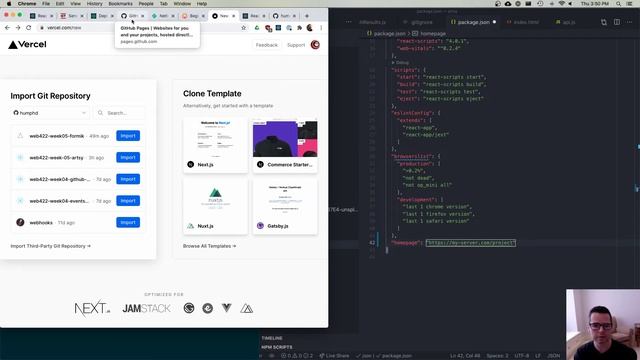Select the Gatsby.js template card
This screenshot has width=640, height=360.
pyautogui.click(x=285, y=207)
